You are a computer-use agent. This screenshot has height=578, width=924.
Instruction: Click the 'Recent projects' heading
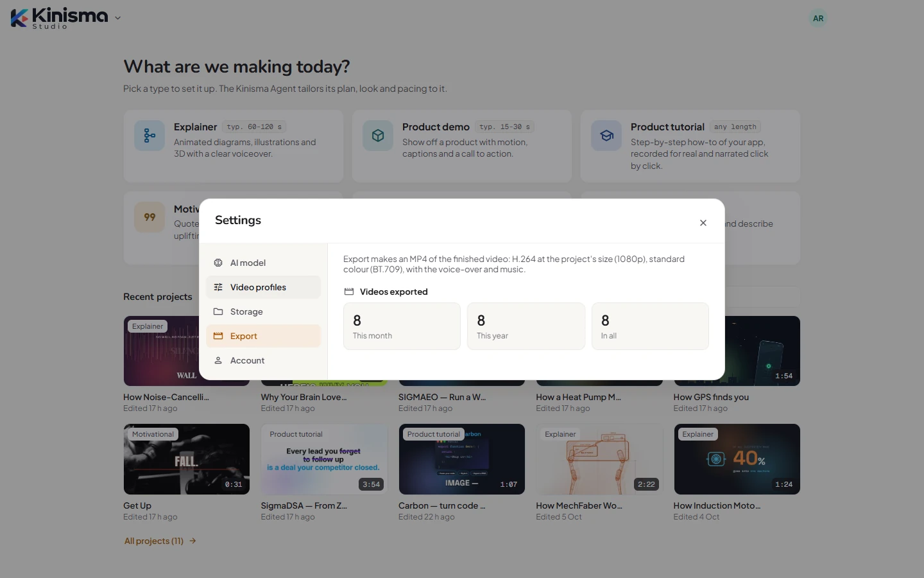pyautogui.click(x=158, y=297)
